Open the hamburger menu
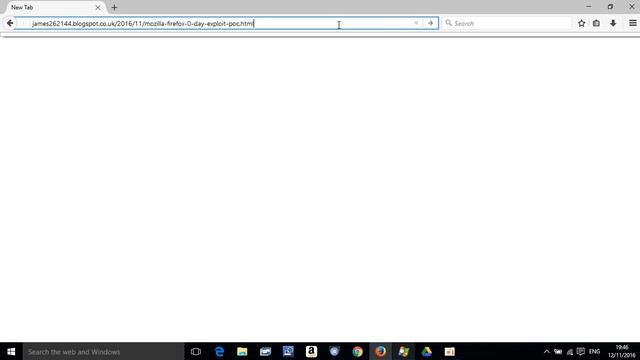640x360 pixels. click(632, 23)
